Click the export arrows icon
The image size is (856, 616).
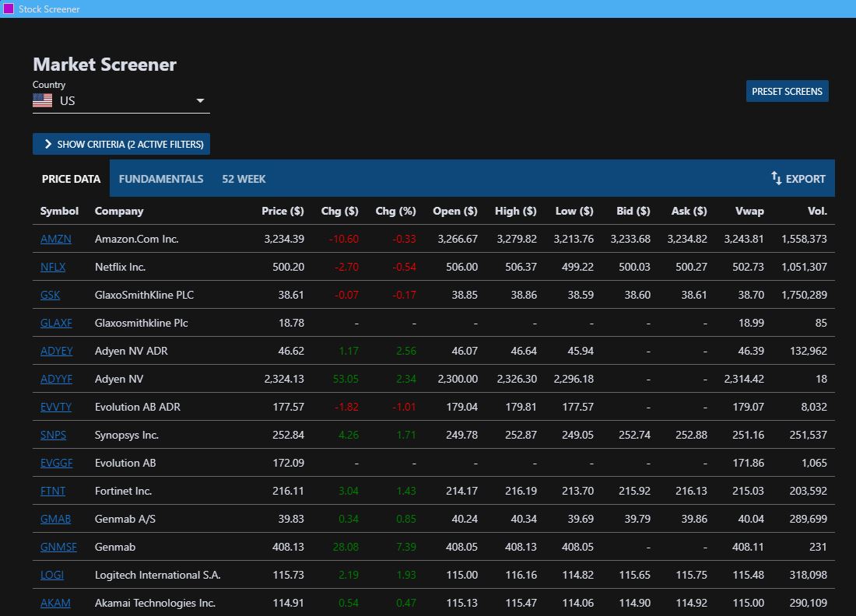(777, 178)
